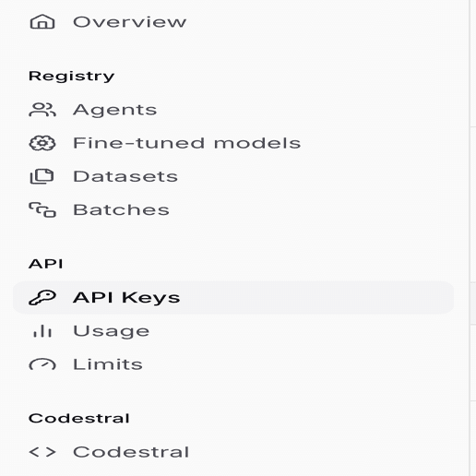Image resolution: width=476 pixels, height=476 pixels.
Task: Click the bar chart icon for Usage
Action: click(x=42, y=331)
